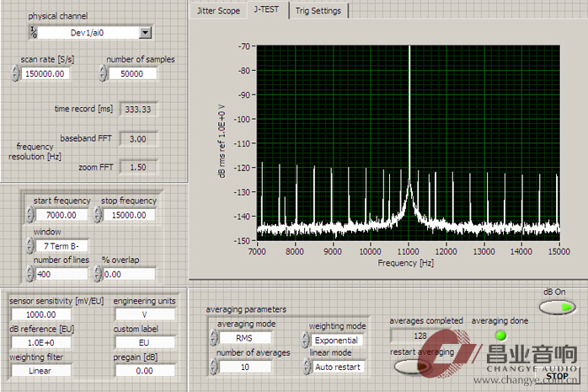Click the start frequency field 7000.00
Viewport: 588px width, 392px height.
coord(61,215)
